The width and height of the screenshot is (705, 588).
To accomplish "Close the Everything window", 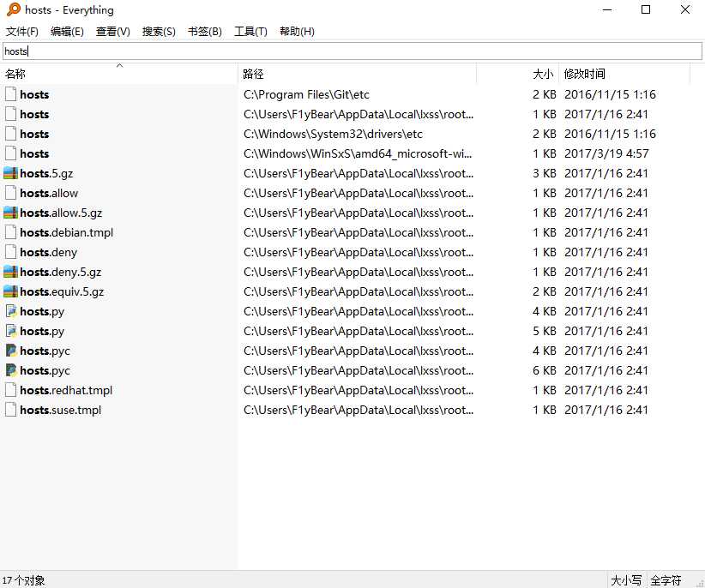I will pyautogui.click(x=684, y=9).
